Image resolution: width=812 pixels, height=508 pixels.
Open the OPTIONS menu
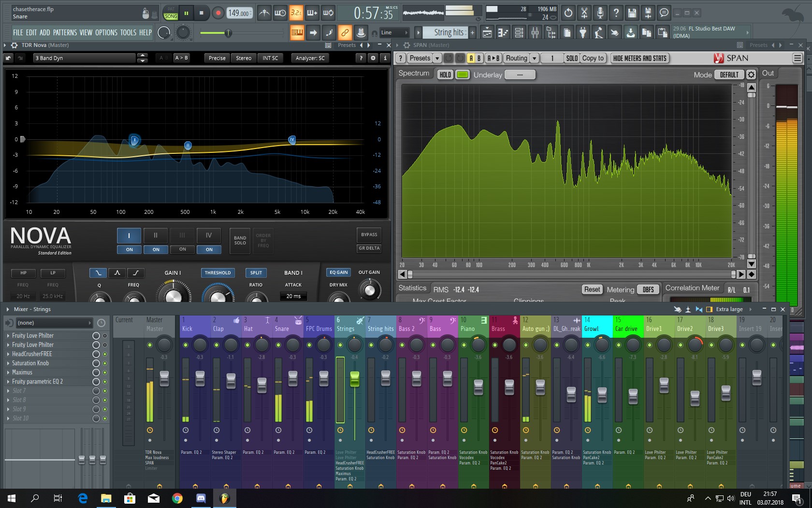106,32
